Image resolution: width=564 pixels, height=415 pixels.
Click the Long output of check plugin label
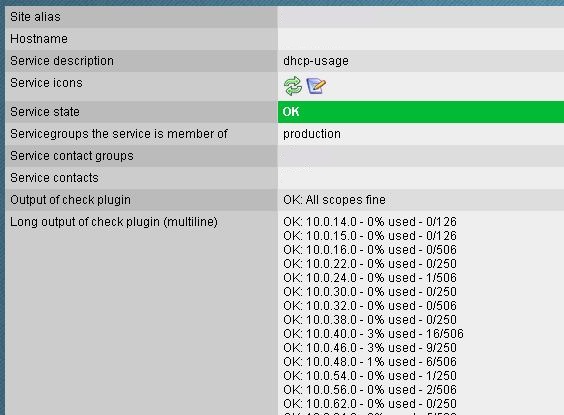(114, 222)
